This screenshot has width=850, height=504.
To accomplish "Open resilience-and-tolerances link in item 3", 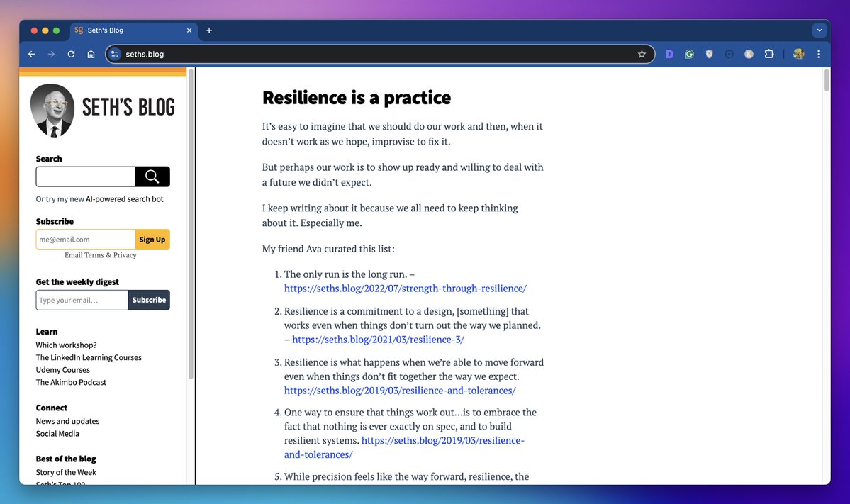I will click(400, 390).
